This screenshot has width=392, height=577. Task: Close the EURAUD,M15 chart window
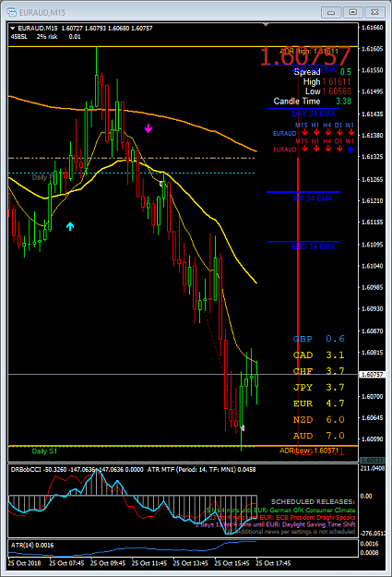coord(375,12)
